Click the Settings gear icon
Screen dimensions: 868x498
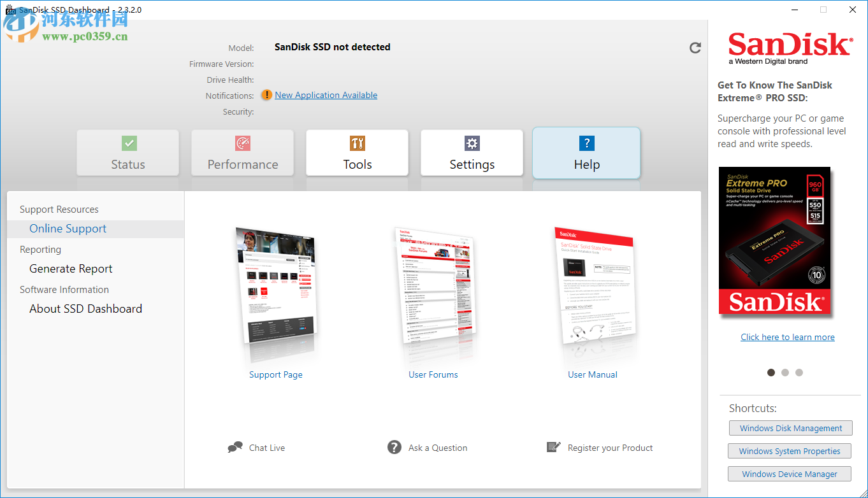[472, 143]
